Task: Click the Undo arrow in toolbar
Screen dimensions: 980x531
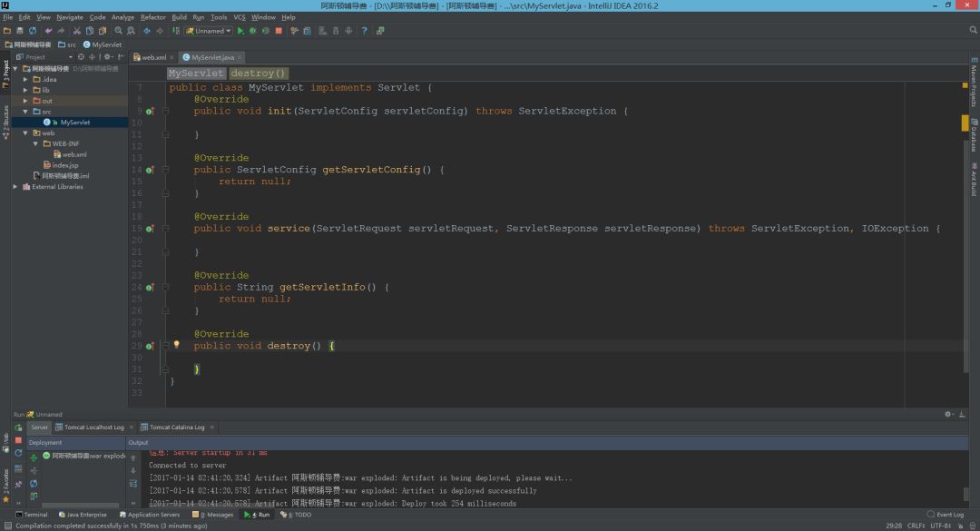Action: (48, 31)
